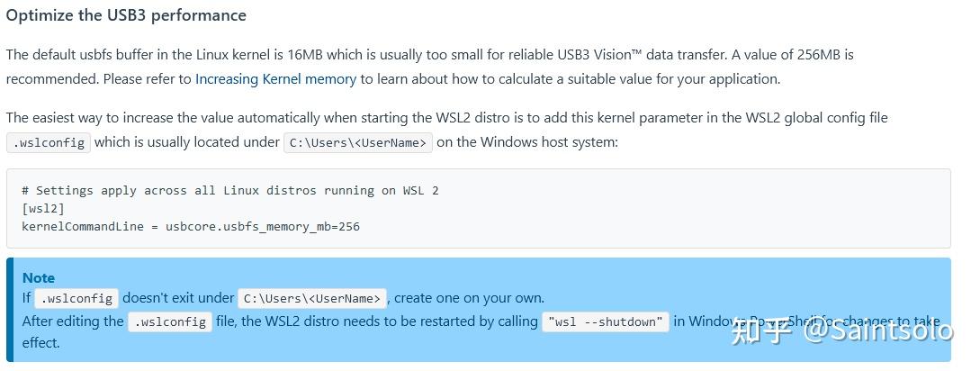Viewport: 980px width, 371px height.
Task: Click the dark blue left bar of the Note
Action: click(9, 310)
